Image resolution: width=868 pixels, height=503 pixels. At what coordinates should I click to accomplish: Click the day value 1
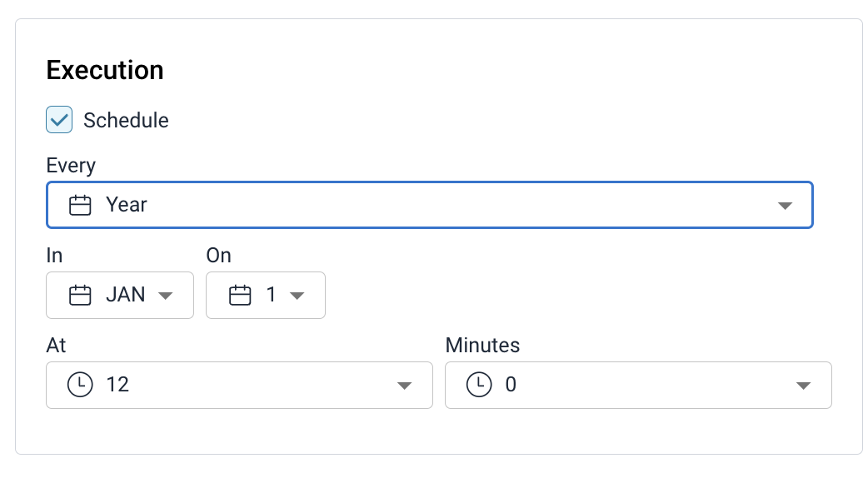click(x=272, y=294)
